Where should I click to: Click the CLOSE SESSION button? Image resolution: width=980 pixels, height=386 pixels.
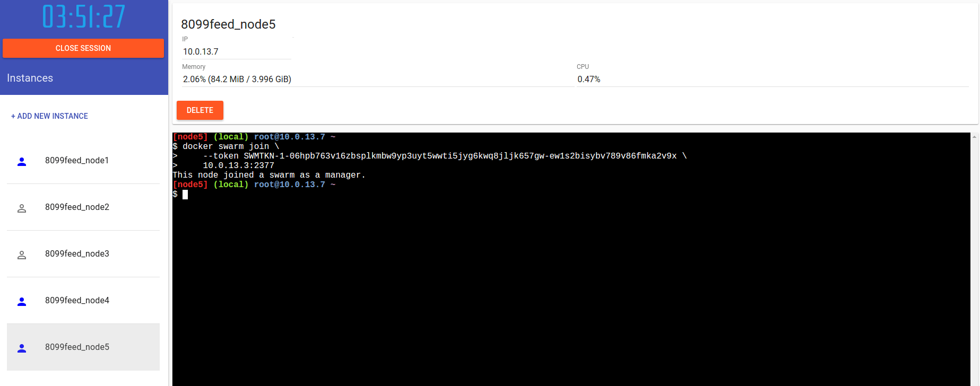click(x=83, y=48)
